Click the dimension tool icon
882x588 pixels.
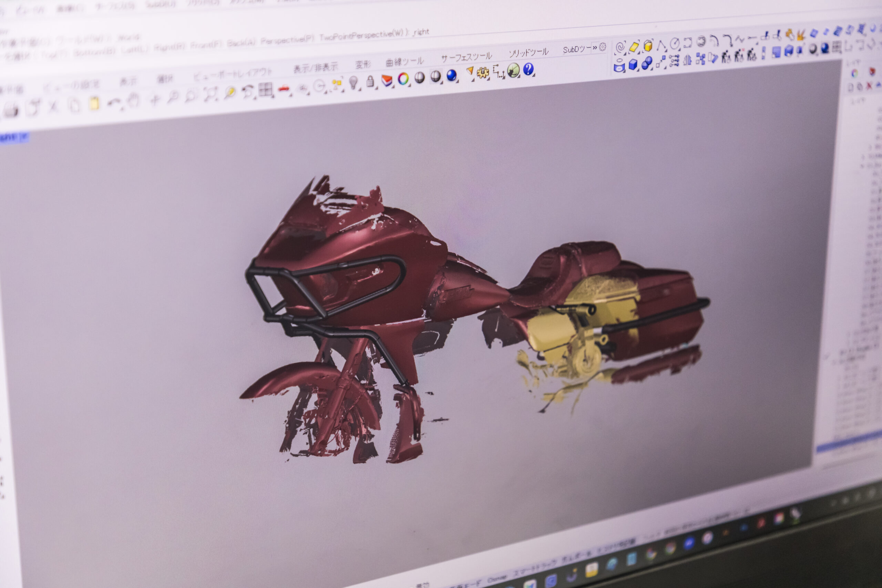click(x=499, y=71)
